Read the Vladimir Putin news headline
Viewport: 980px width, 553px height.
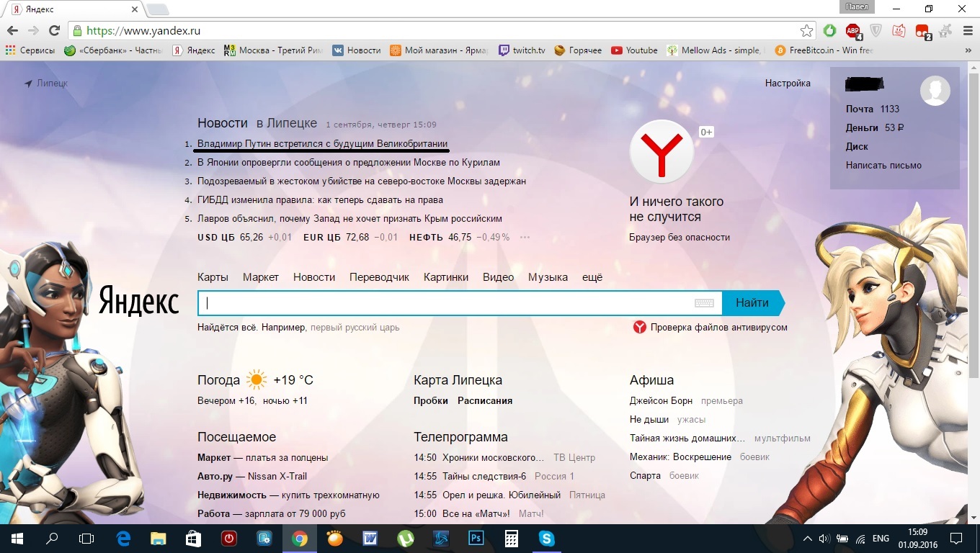[x=322, y=144]
